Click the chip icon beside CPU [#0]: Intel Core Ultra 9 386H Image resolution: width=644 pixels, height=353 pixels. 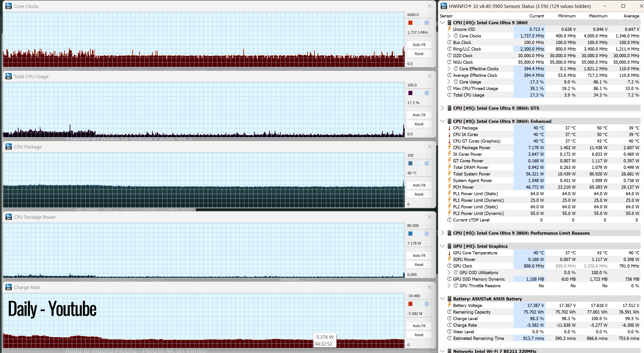[x=450, y=23]
